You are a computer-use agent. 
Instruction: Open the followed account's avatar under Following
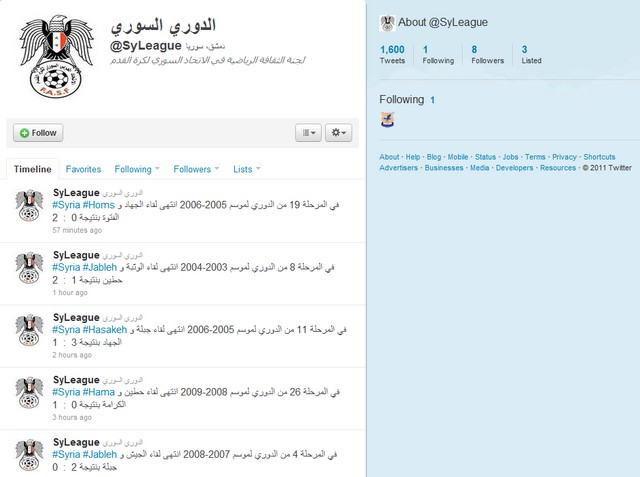[387, 119]
